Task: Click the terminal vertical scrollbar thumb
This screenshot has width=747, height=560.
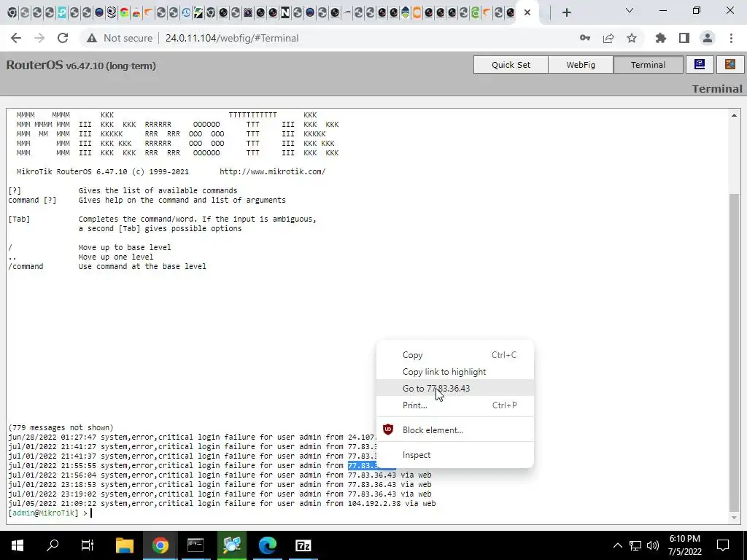Action: [x=734, y=353]
